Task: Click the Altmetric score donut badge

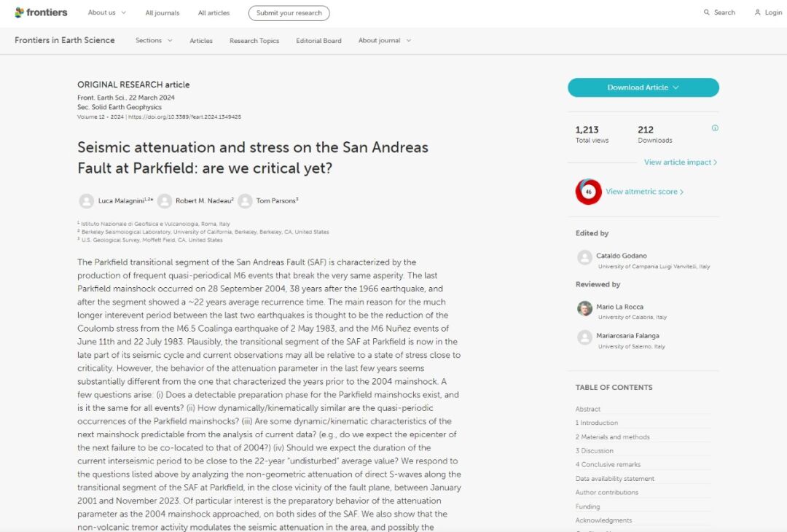Action: coord(588,192)
